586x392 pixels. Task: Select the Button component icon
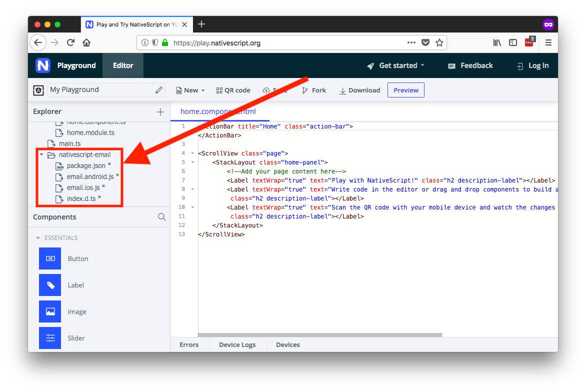click(50, 258)
